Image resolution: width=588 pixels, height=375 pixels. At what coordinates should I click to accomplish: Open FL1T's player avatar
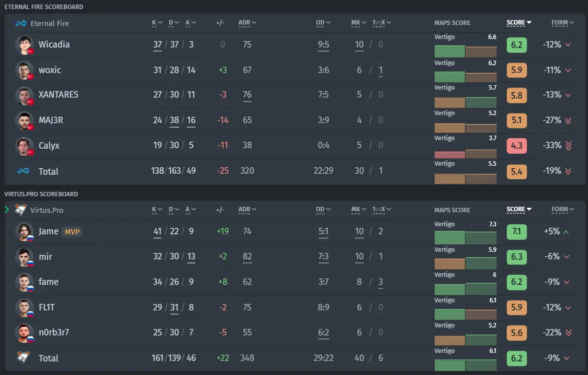[25, 307]
